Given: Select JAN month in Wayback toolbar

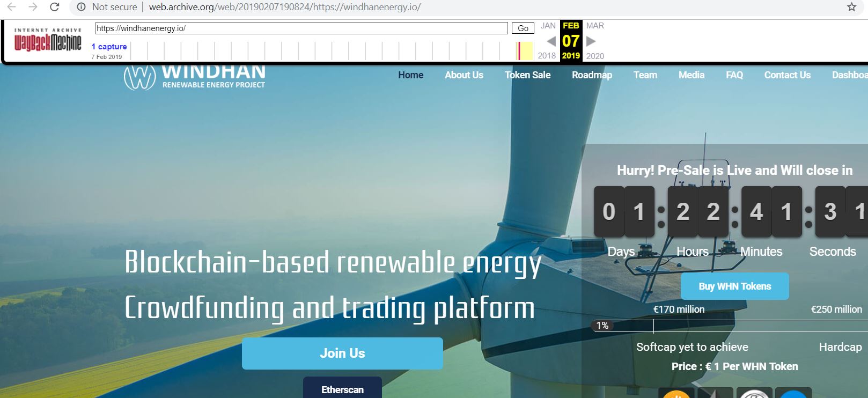Looking at the screenshot, I should pyautogui.click(x=548, y=26).
